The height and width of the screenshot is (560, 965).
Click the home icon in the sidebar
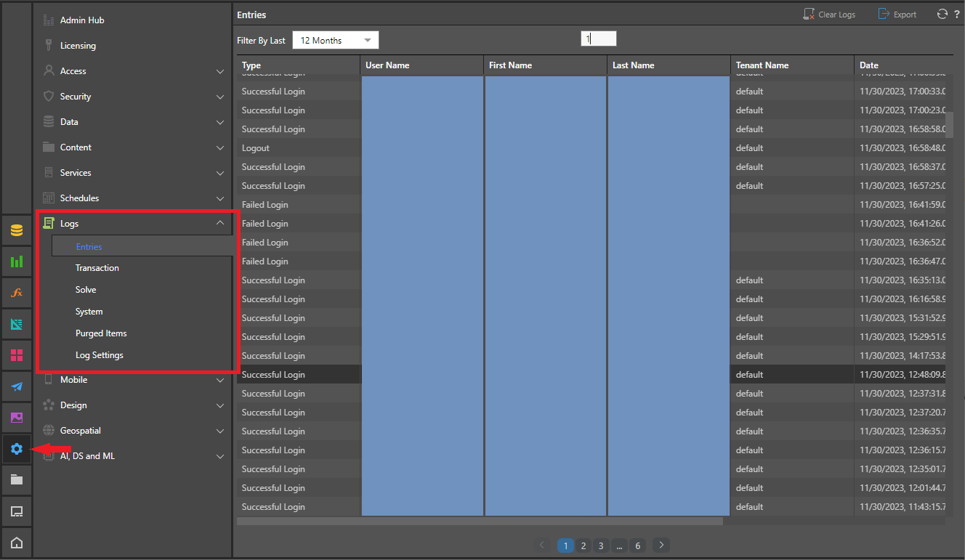pos(17,543)
